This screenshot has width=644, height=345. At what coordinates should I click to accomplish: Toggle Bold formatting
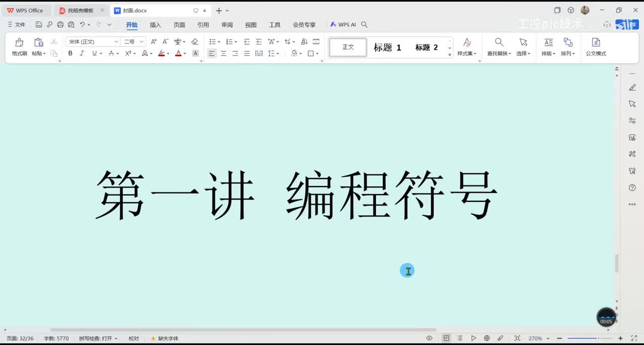pos(70,53)
